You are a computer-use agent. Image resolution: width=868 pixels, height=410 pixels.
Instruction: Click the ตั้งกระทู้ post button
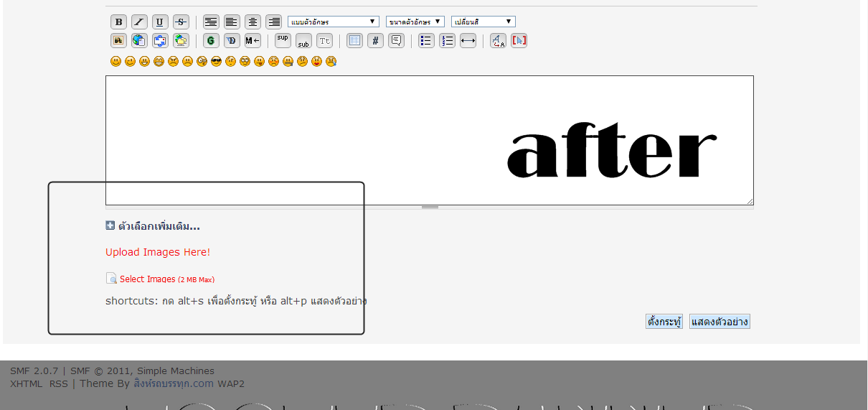[664, 322]
